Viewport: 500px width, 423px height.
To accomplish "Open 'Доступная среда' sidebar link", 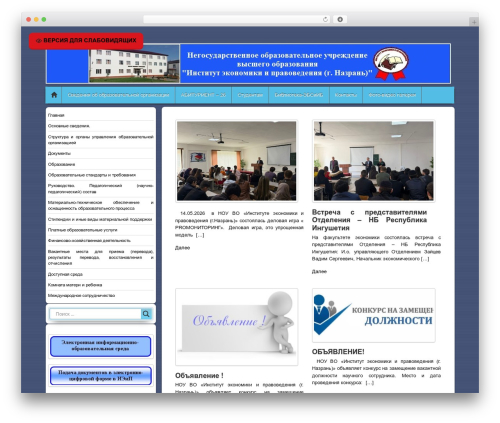I will [x=65, y=274].
